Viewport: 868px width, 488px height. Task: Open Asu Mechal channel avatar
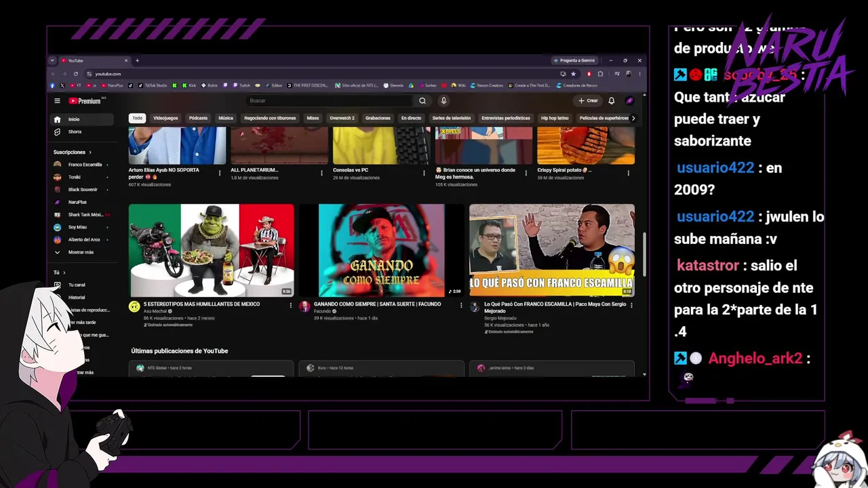(x=134, y=306)
